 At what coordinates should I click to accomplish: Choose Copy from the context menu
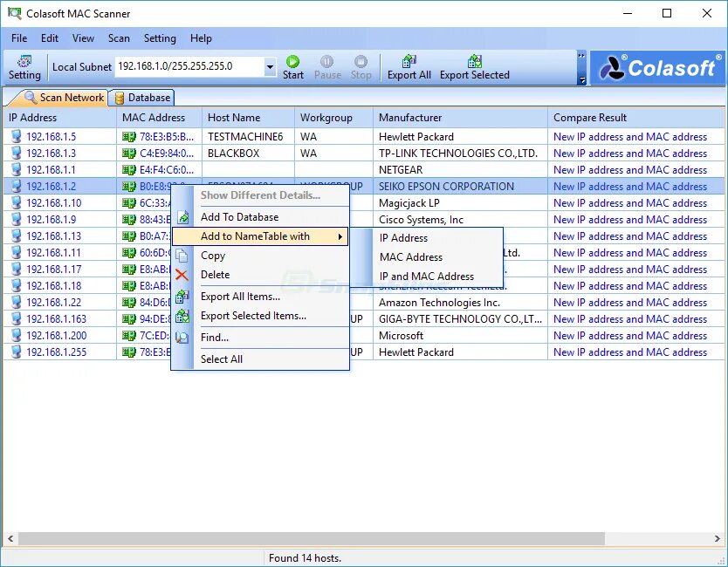point(260,256)
